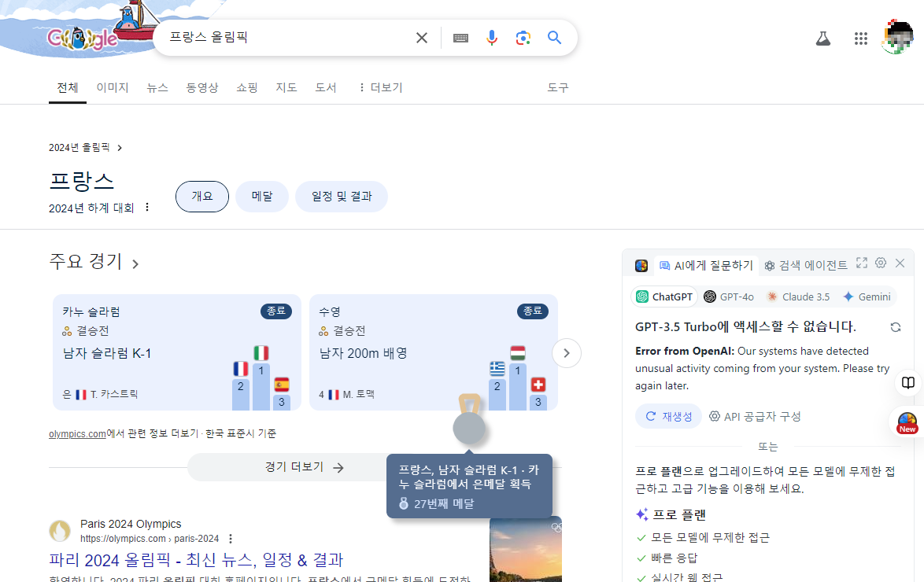Show next event cards with arrow
Image resolution: width=924 pixels, height=582 pixels.
click(567, 353)
